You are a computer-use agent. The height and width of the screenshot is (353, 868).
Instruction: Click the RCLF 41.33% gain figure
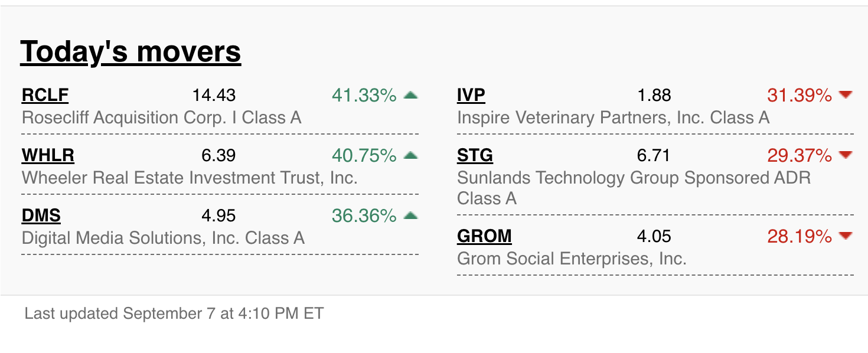364,95
